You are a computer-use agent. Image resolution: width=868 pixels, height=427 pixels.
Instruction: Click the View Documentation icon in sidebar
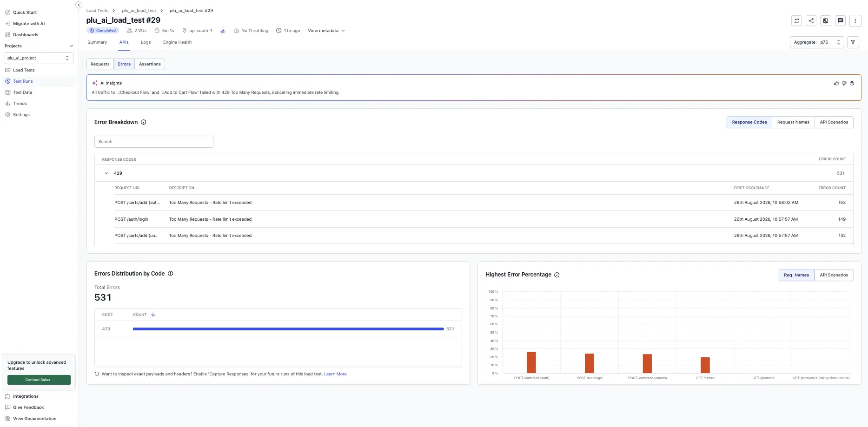[x=7, y=419]
